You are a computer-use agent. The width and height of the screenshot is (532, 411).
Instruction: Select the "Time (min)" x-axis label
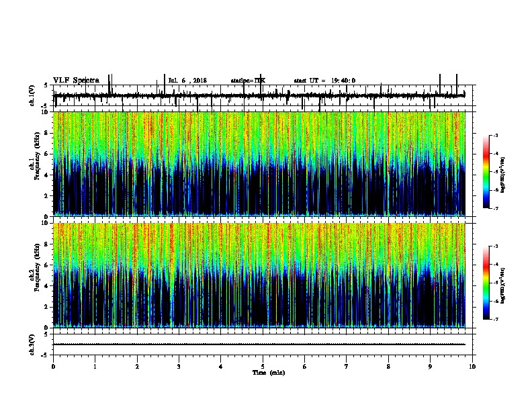[x=269, y=373]
